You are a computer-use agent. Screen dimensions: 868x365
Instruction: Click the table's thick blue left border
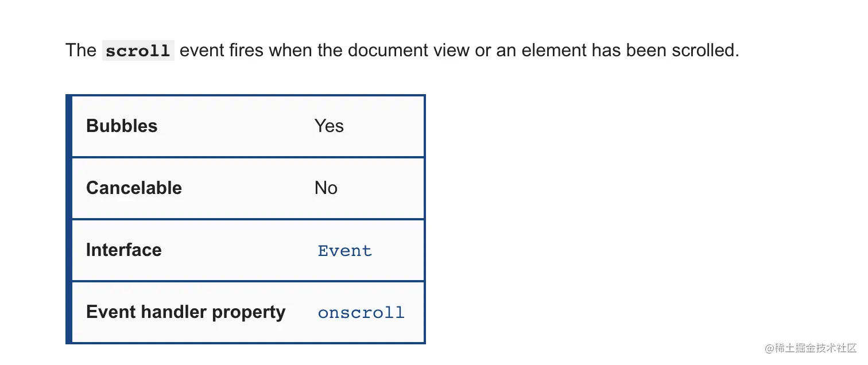[x=68, y=219]
